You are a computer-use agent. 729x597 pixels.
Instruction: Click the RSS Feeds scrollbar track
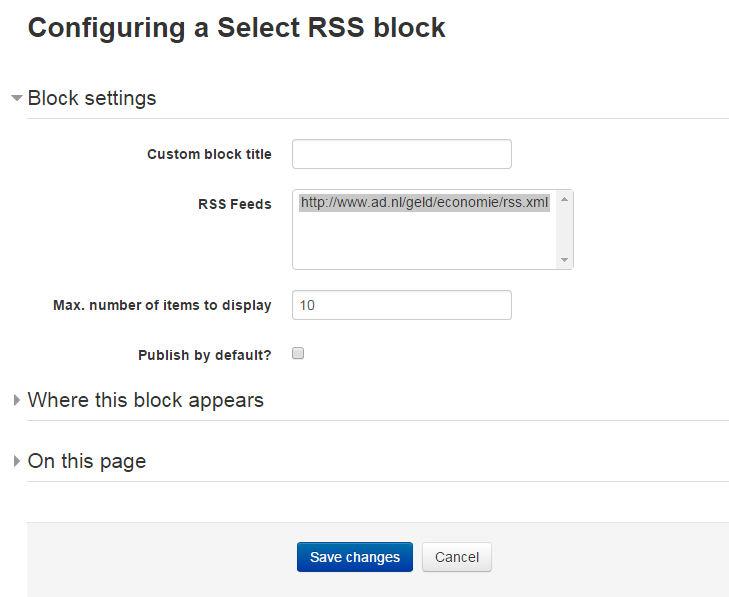pyautogui.click(x=564, y=230)
